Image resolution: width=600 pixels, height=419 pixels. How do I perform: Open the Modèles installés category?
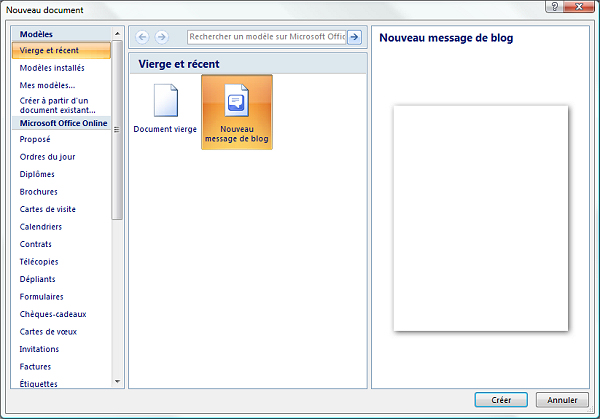52,68
